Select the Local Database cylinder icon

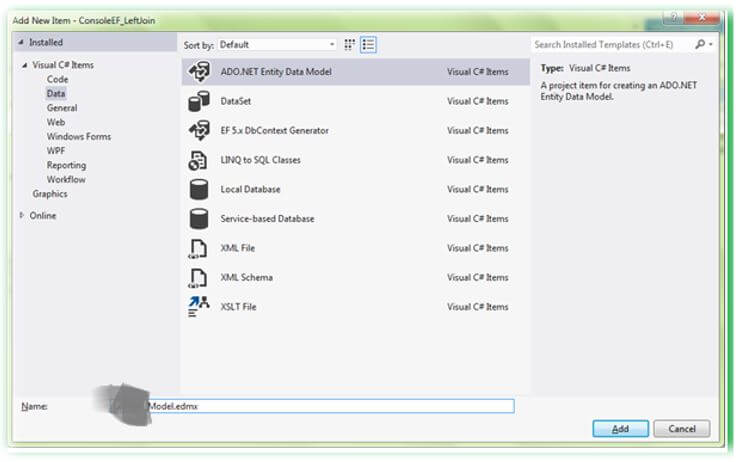tap(199, 190)
